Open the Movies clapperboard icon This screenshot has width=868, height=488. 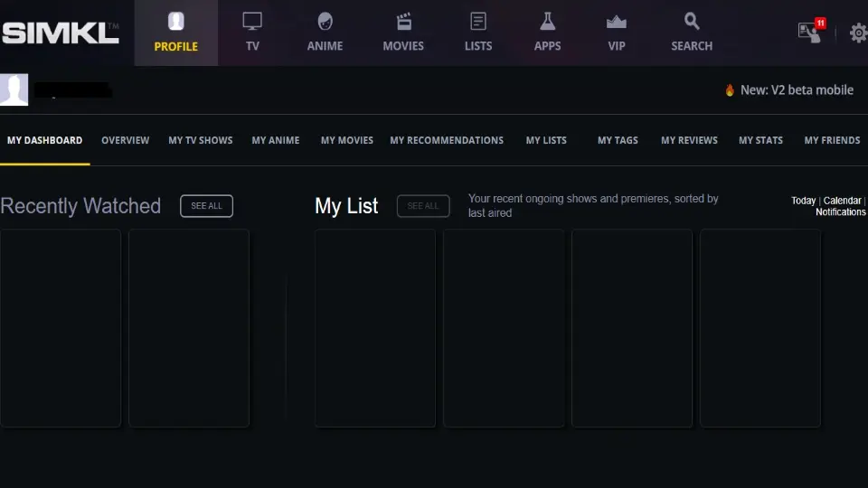click(x=403, y=22)
